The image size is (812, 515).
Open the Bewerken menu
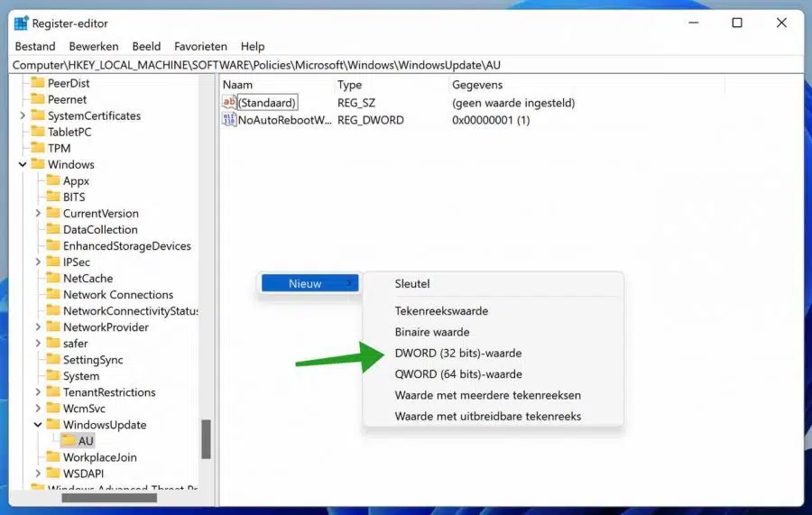coord(94,47)
